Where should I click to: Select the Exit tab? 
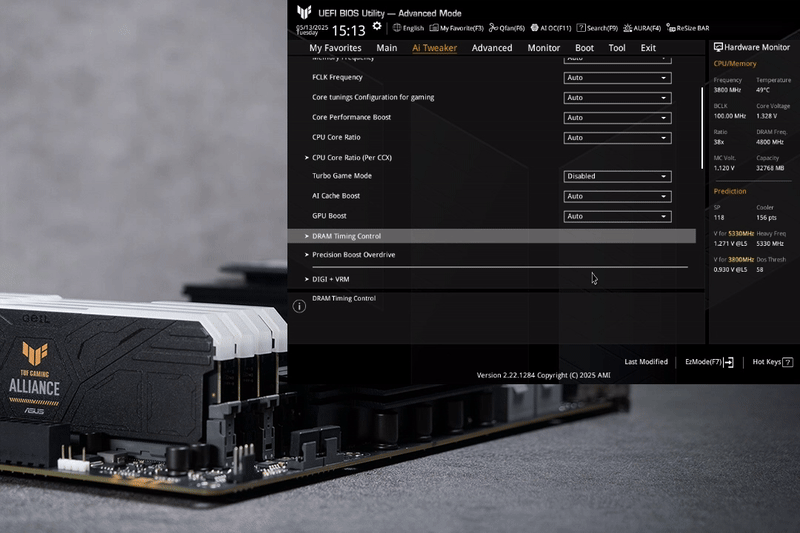pos(648,48)
